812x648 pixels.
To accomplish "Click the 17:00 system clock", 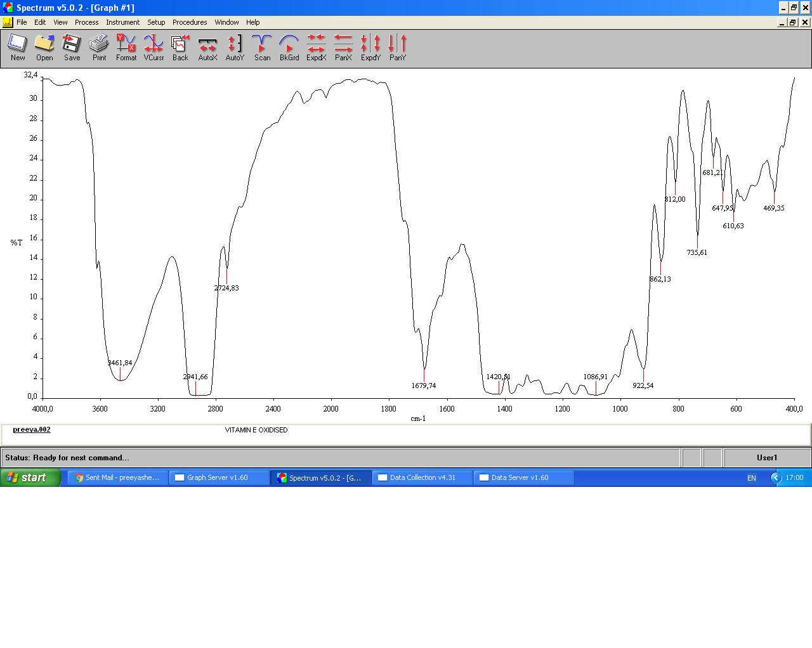I will [x=794, y=478].
